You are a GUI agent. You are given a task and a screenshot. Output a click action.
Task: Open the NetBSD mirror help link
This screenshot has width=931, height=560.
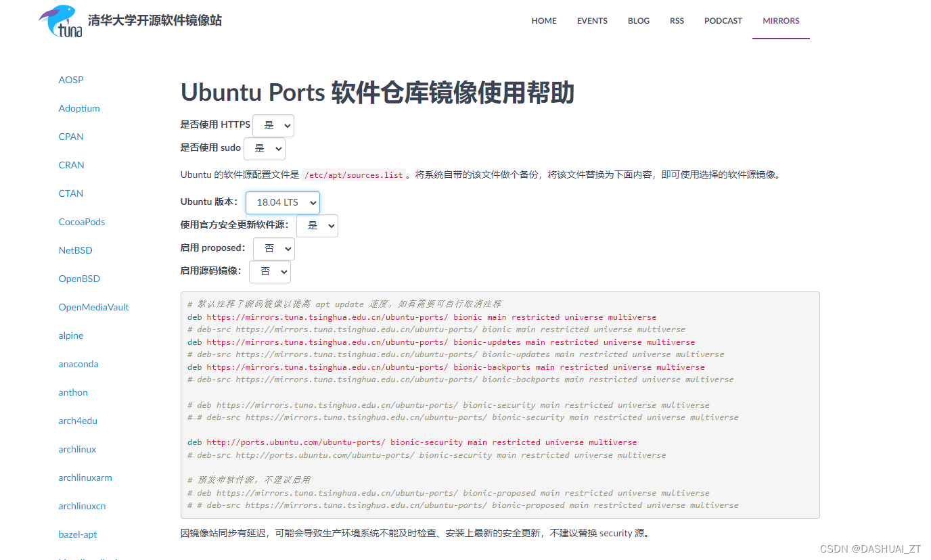(75, 250)
